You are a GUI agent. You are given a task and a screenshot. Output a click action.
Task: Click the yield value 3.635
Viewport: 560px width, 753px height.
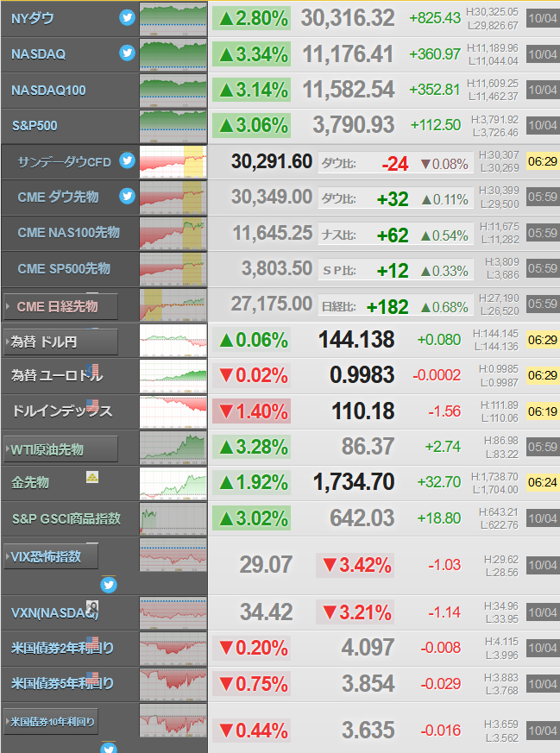click(368, 731)
